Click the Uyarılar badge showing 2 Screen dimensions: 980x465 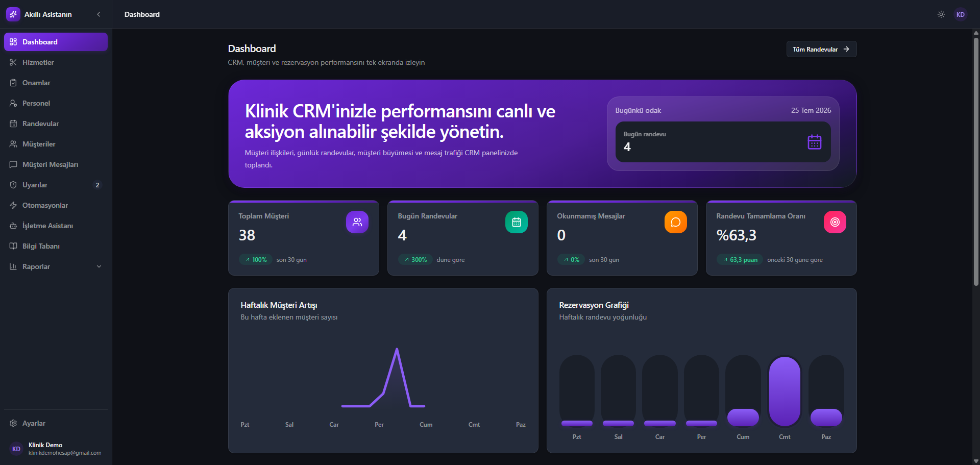[x=97, y=185]
